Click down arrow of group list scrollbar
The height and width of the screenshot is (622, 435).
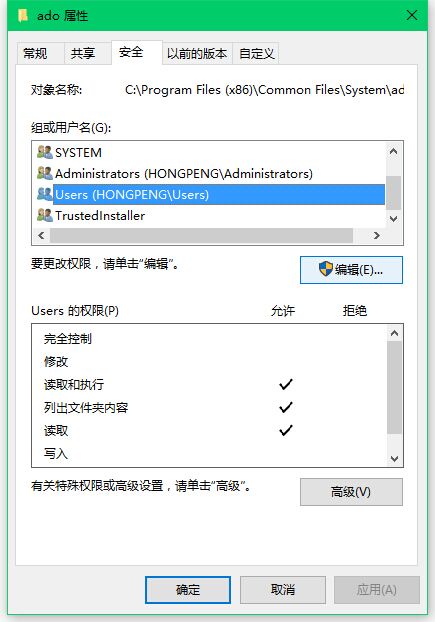tap(393, 219)
